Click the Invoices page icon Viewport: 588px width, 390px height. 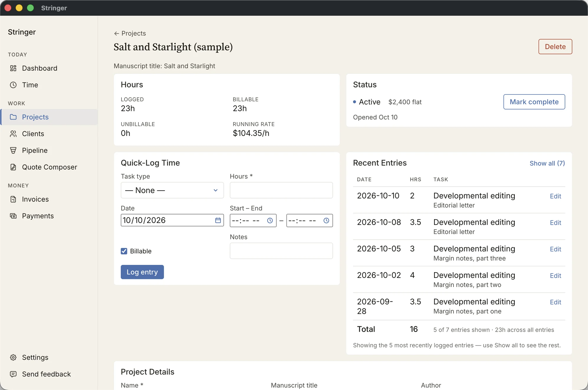pos(13,199)
